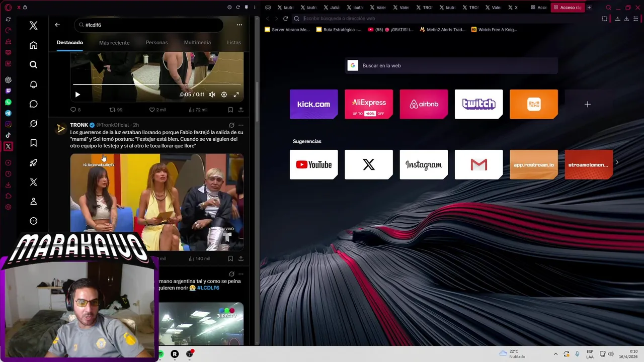Open ChatGPT in Opera sidebar

click(8, 80)
